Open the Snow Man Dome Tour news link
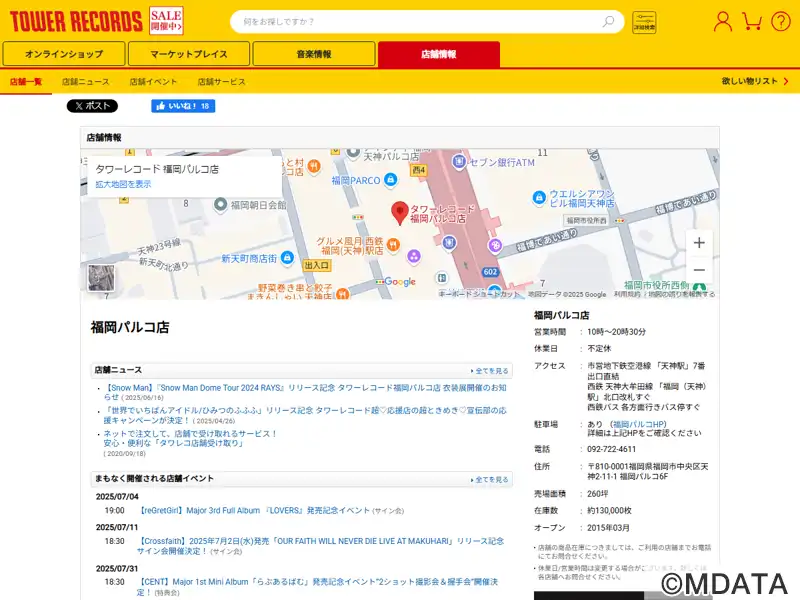Screen dimensions: 800x600 [x=305, y=392]
